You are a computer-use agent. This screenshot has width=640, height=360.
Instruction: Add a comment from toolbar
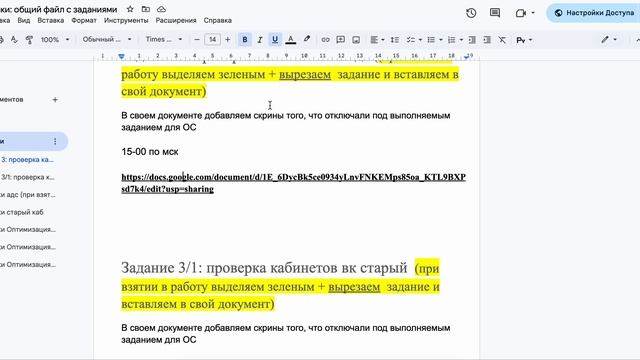[x=340, y=40]
